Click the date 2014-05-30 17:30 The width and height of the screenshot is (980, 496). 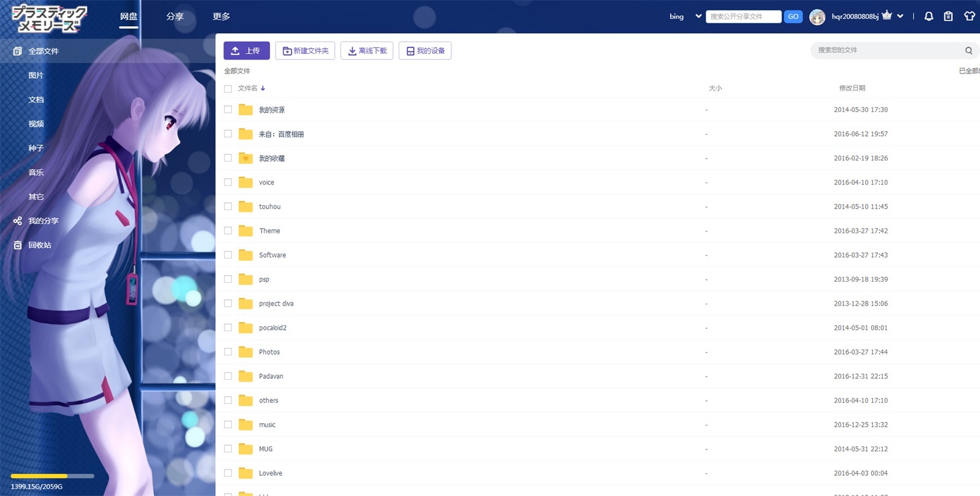[861, 110]
